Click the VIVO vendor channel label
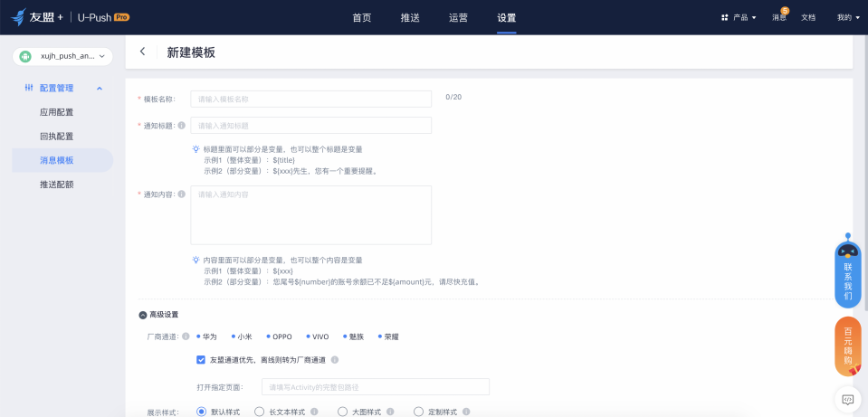Screen dimensions: 868x417 320,336
